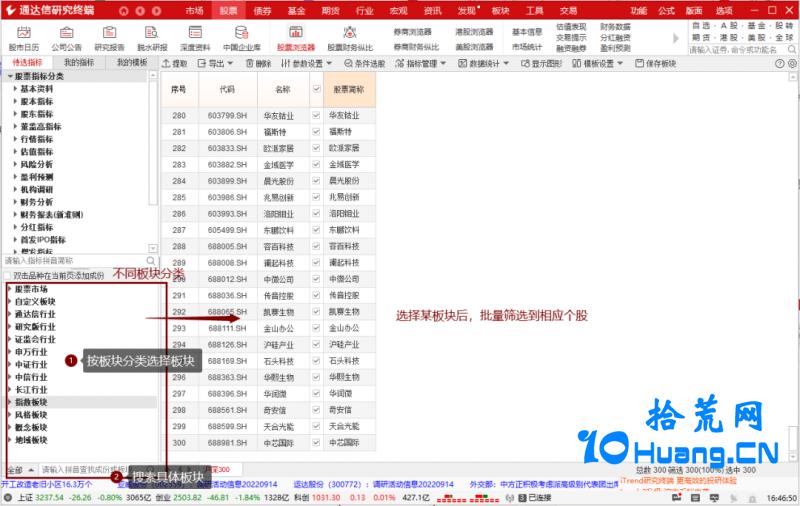Switch to the 我的指标 tab
Screen dimensions: 800x506
click(x=79, y=62)
